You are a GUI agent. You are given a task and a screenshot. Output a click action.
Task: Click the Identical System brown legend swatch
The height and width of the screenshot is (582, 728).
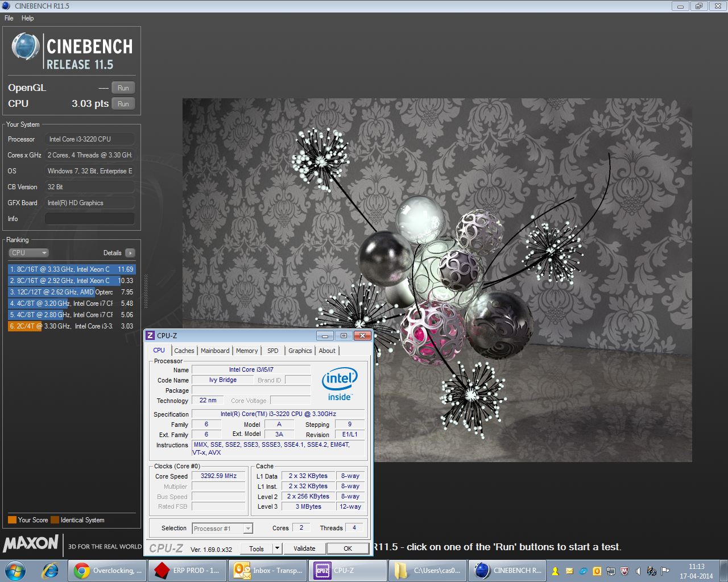tap(55, 519)
